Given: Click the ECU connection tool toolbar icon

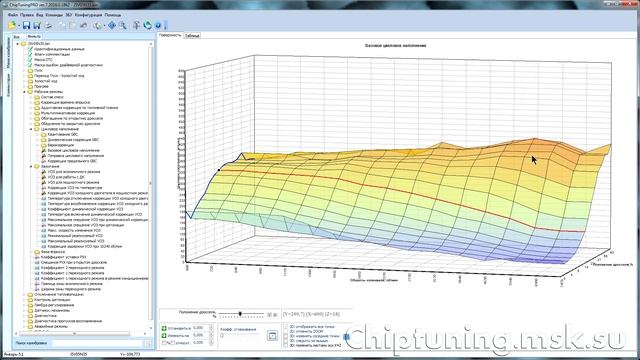Looking at the screenshot, I should [136, 25].
